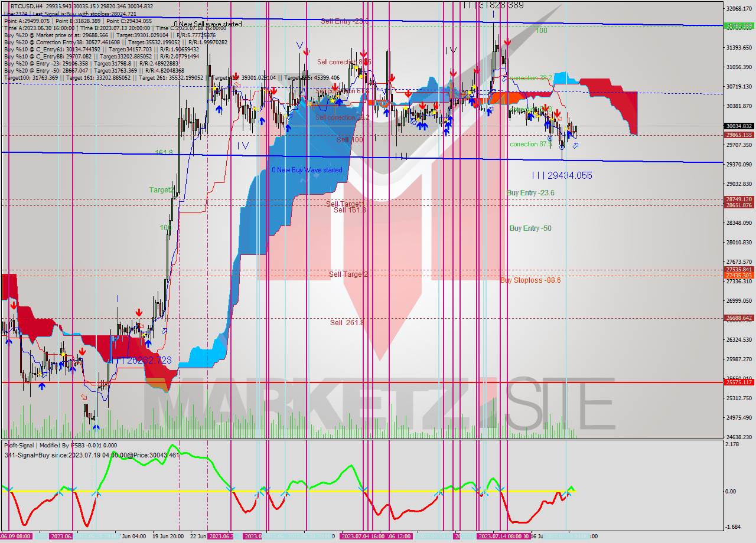
Task: Click the 31056.350 price axis tick
Action: coord(739,67)
